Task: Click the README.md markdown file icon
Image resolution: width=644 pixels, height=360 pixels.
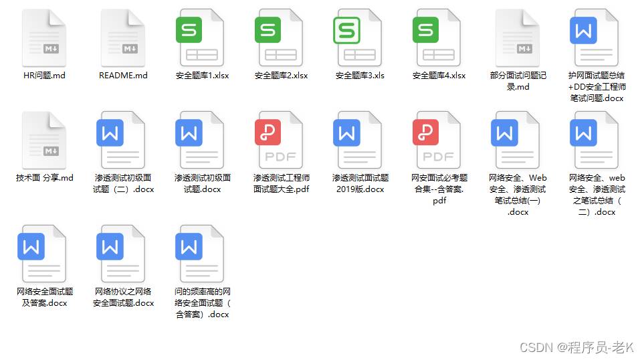Action: pyautogui.click(x=123, y=38)
